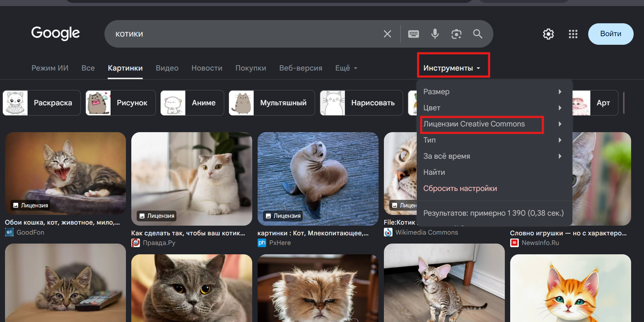Switch to Все tab
Screen dimensions: 644x322
click(88, 68)
